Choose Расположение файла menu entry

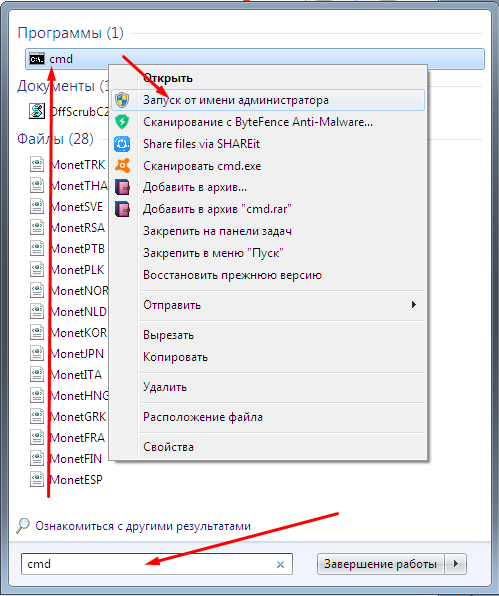coord(203,417)
